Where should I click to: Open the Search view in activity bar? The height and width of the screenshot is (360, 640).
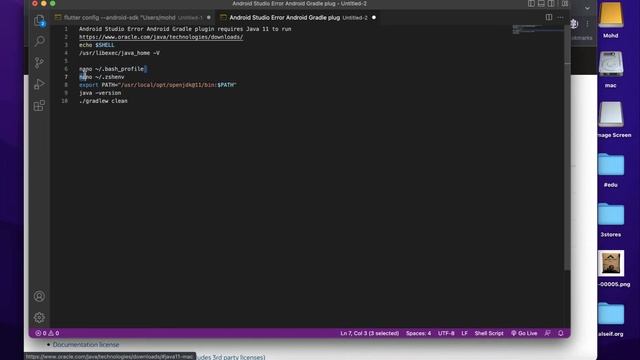(39, 41)
